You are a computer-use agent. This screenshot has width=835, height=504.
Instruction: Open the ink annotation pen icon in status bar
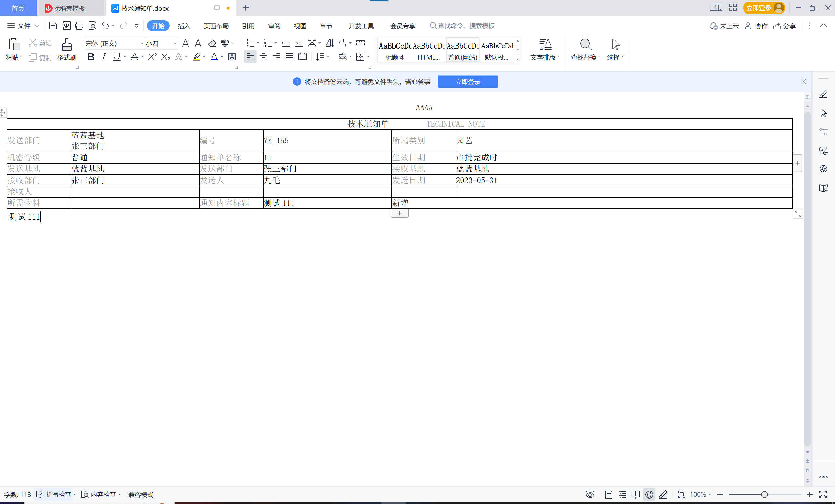coord(663,494)
